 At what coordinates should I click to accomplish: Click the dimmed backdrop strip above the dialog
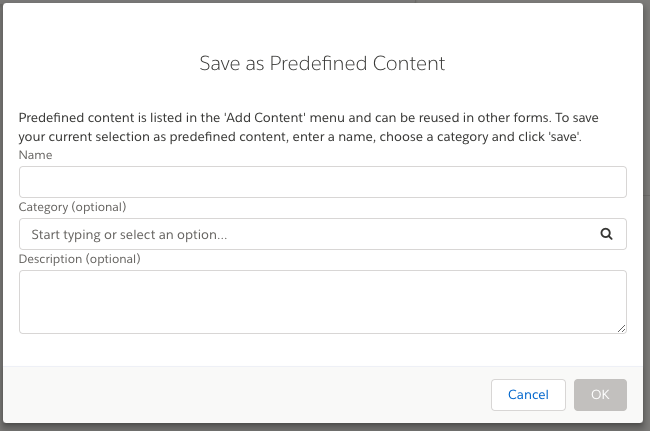(x=200, y=1)
